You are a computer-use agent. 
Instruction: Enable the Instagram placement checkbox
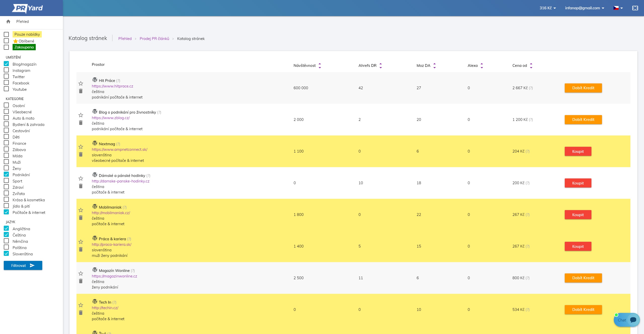tap(7, 70)
